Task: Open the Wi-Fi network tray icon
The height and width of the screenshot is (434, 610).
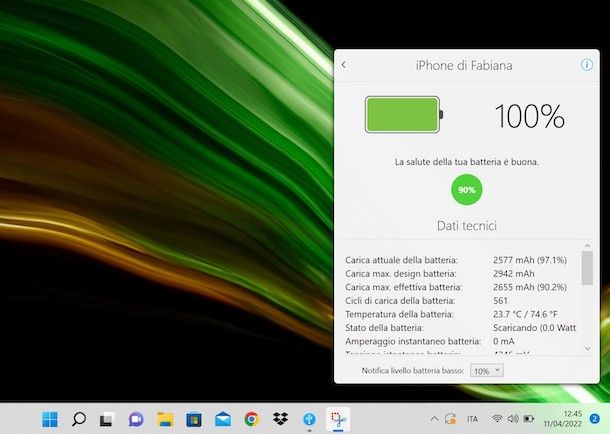Action: (497, 419)
